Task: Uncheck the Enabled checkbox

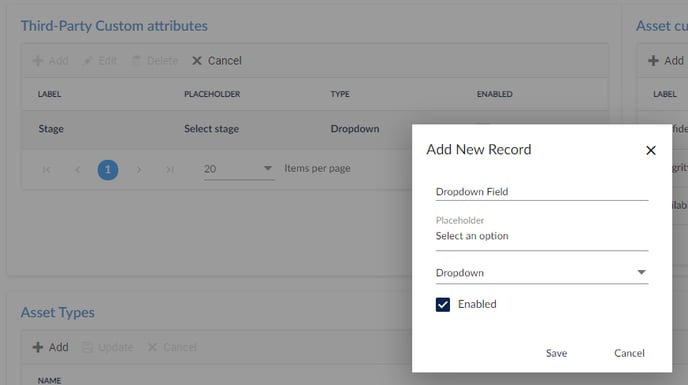Action: pos(443,304)
